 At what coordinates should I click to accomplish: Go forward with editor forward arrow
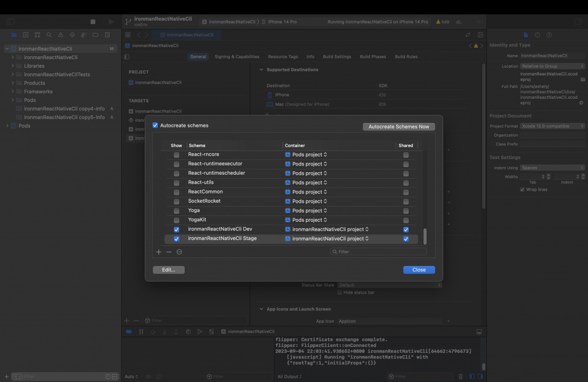(x=146, y=35)
